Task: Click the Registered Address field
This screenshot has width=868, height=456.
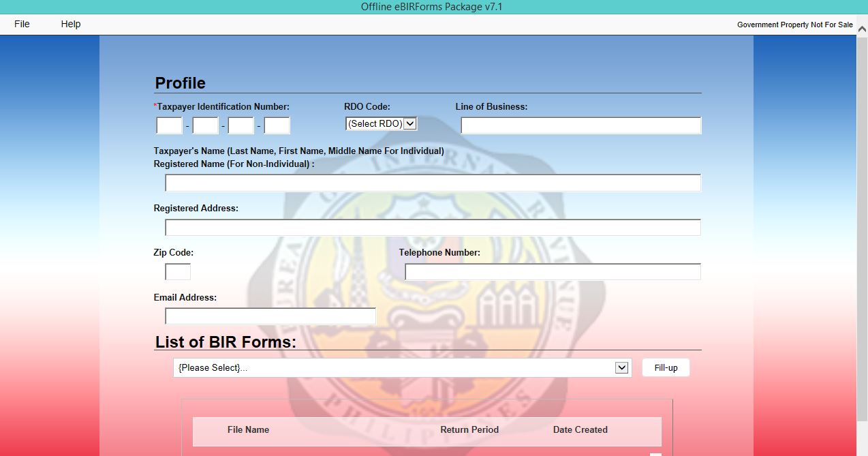Action: coord(433,227)
